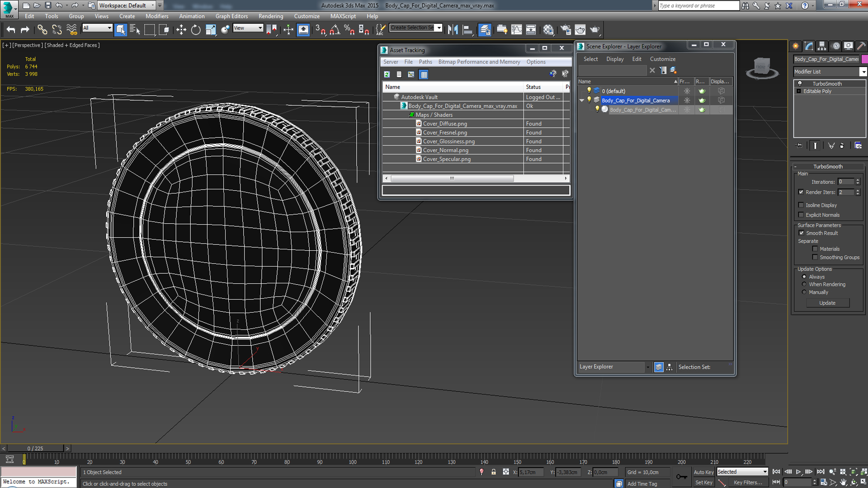868x488 pixels.
Task: Click Refresh icon in Asset Tracking
Action: [x=387, y=75]
